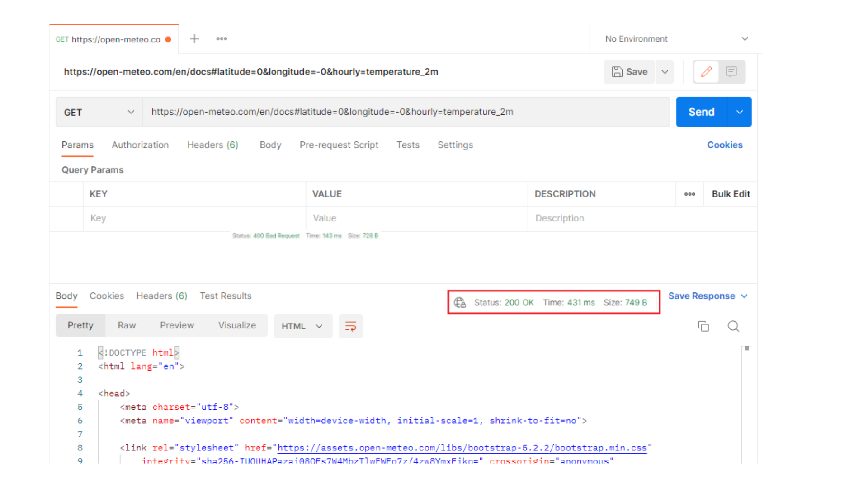The image size is (868, 488).
Task: Switch to request Body tab
Action: (x=270, y=145)
